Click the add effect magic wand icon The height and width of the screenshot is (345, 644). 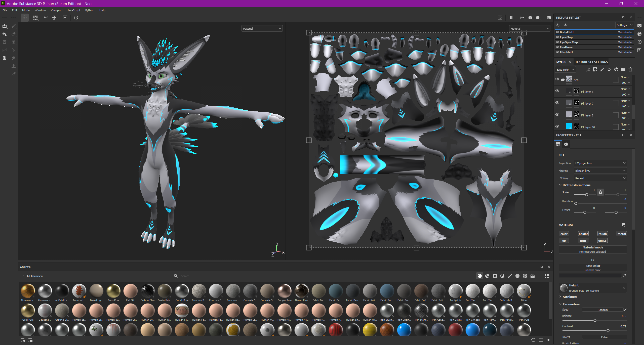pyautogui.click(x=588, y=70)
